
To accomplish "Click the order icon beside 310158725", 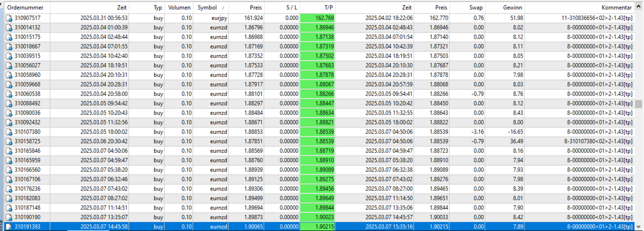I will pyautogui.click(x=8, y=141).
